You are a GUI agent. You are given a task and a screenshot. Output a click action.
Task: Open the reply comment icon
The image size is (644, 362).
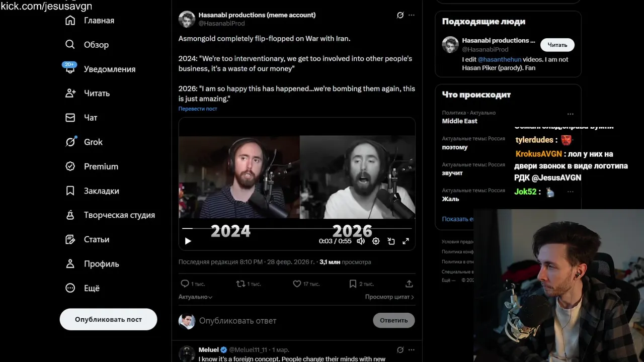coord(185,284)
